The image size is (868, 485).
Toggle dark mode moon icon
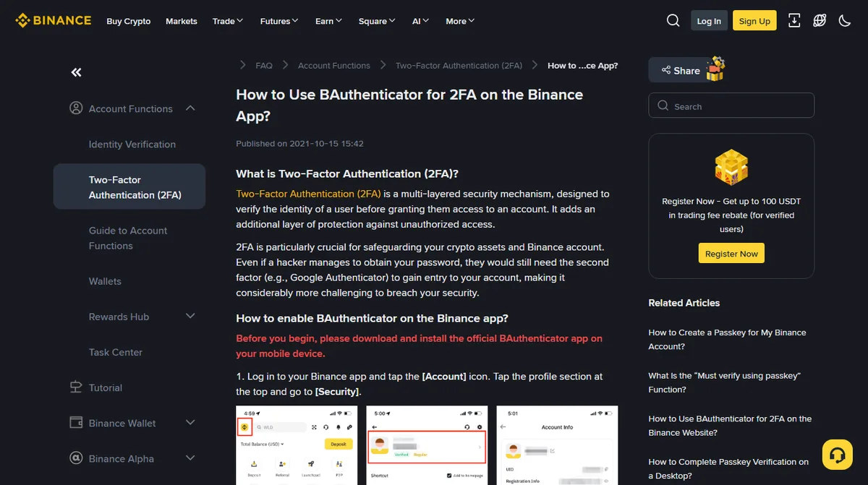[x=845, y=20]
